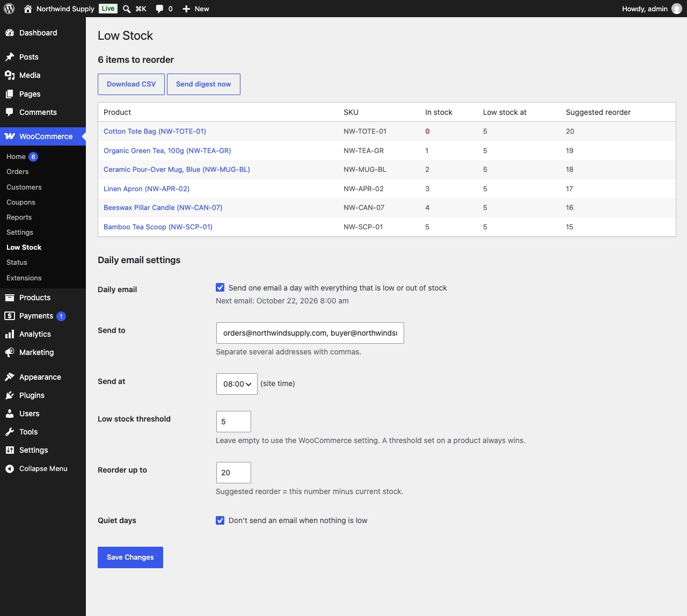
Task: Click the Media icon in sidebar
Action: [10, 75]
